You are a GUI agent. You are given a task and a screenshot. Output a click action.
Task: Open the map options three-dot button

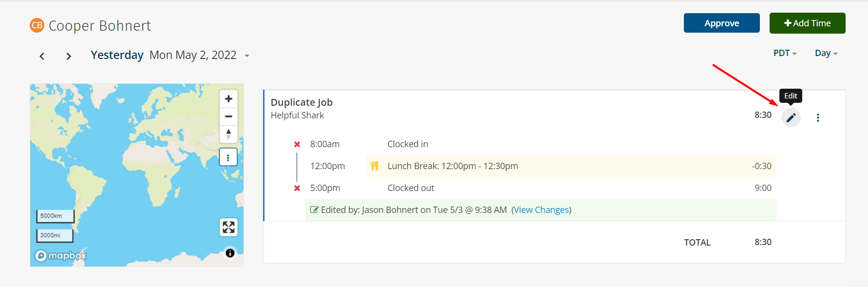[x=228, y=157]
